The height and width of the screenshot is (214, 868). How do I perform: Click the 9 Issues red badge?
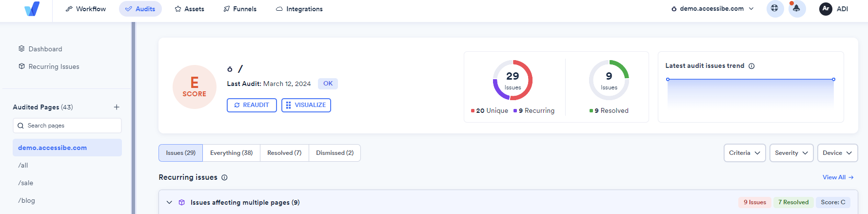click(754, 202)
